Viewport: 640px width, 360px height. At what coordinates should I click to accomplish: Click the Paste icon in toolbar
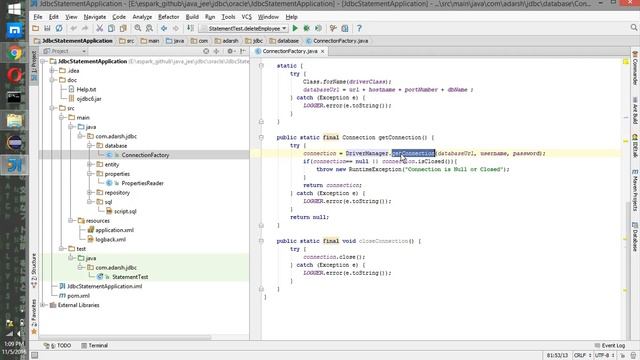[123, 28]
